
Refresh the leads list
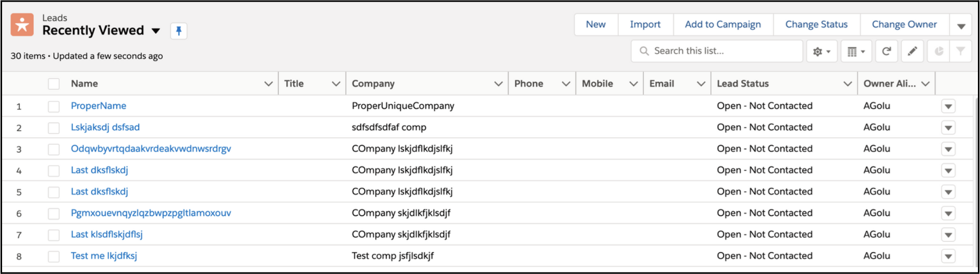pyautogui.click(x=886, y=51)
